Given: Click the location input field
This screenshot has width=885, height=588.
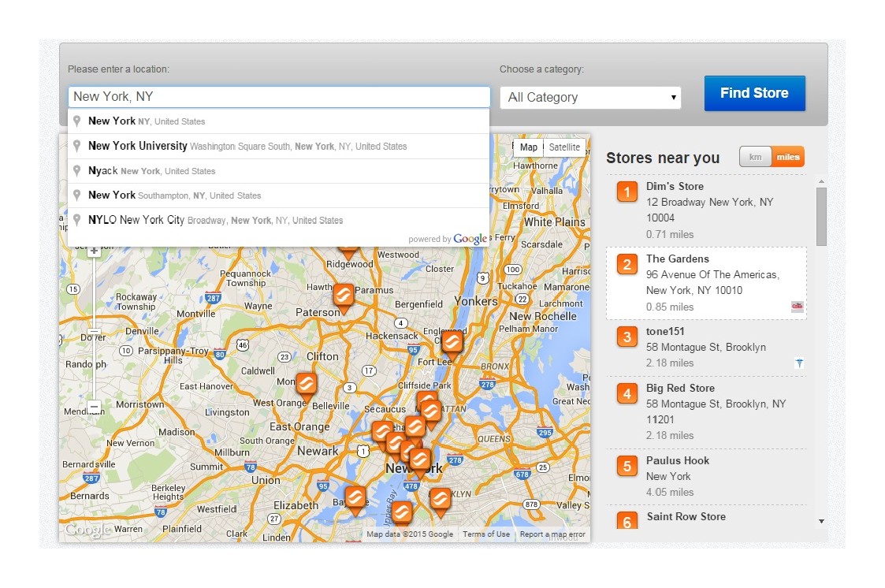Looking at the screenshot, I should click(x=279, y=97).
